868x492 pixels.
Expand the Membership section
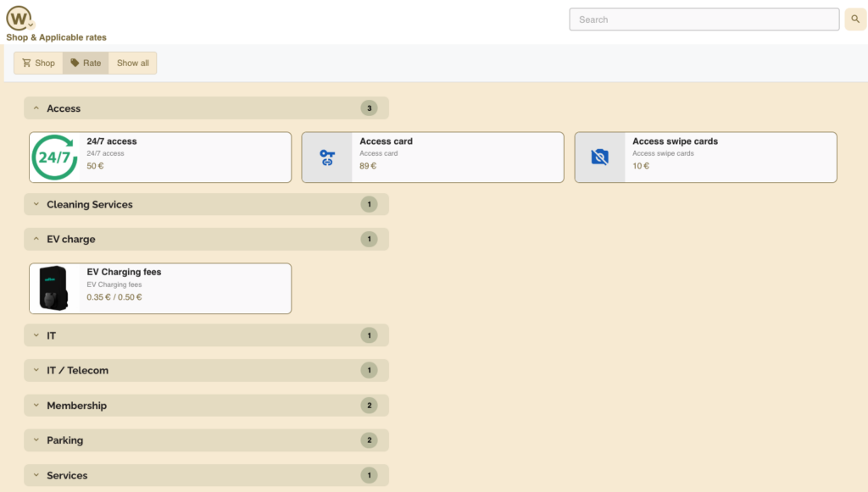pyautogui.click(x=36, y=406)
